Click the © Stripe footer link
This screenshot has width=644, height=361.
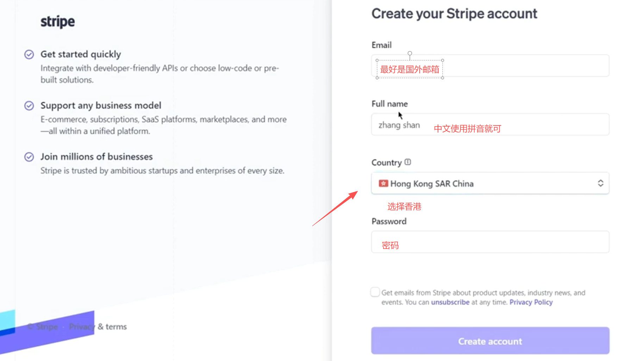tap(43, 327)
